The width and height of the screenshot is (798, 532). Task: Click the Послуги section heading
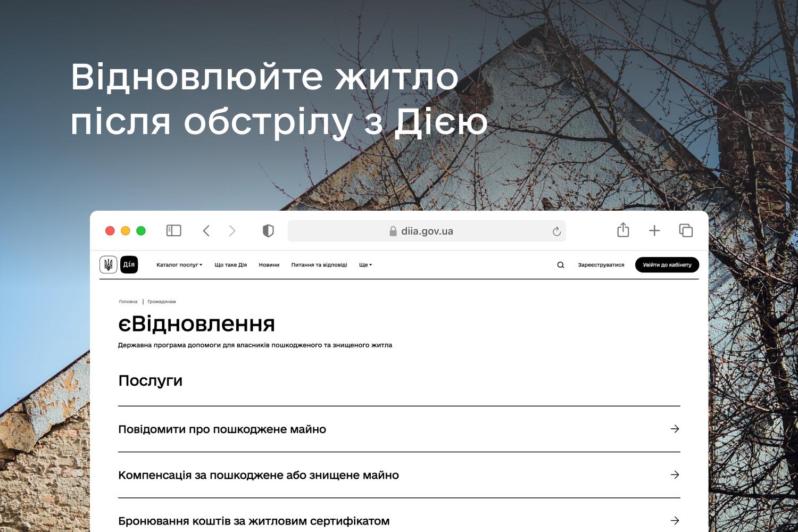[x=151, y=381]
